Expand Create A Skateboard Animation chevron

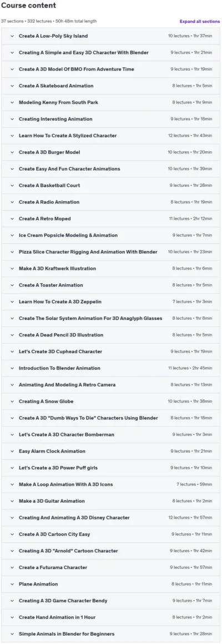(12, 86)
